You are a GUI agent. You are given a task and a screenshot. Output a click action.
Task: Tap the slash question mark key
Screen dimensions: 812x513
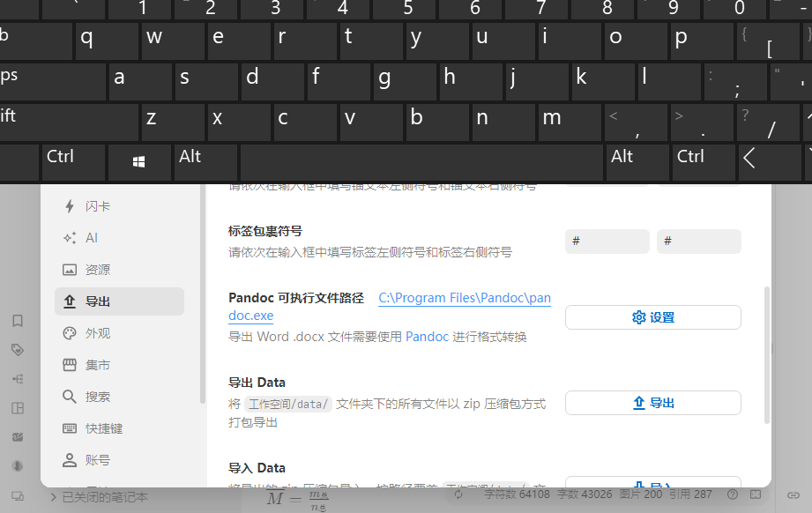[x=768, y=122]
